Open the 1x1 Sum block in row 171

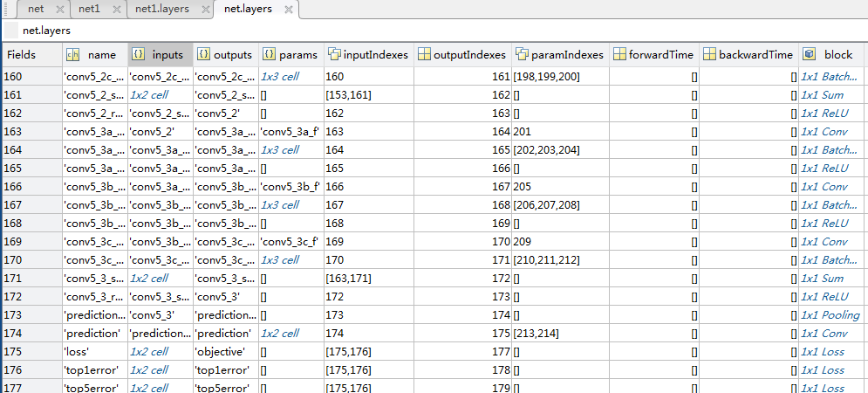coord(822,279)
